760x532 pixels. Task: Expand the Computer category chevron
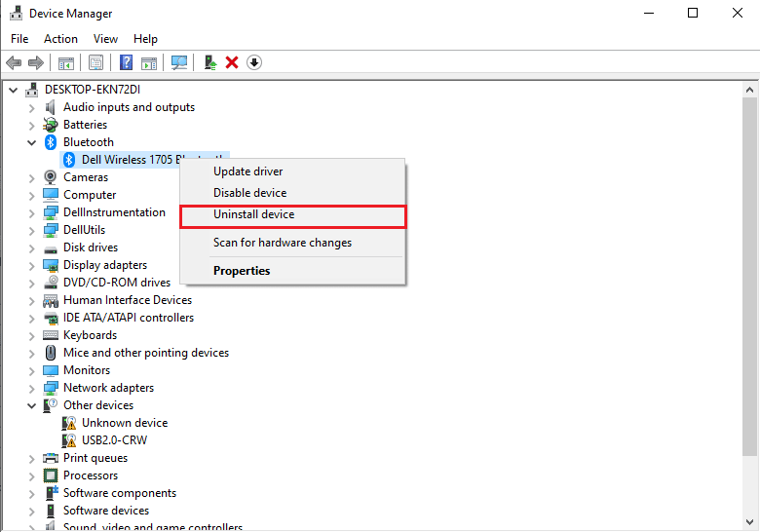pos(32,195)
